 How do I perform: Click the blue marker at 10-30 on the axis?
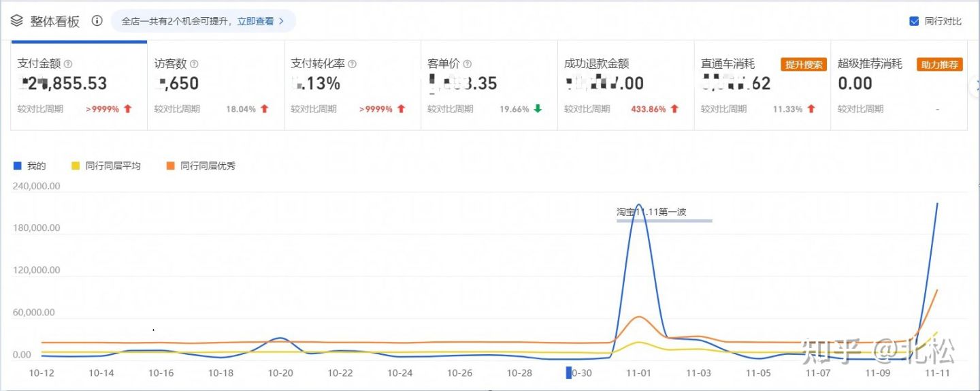point(569,373)
